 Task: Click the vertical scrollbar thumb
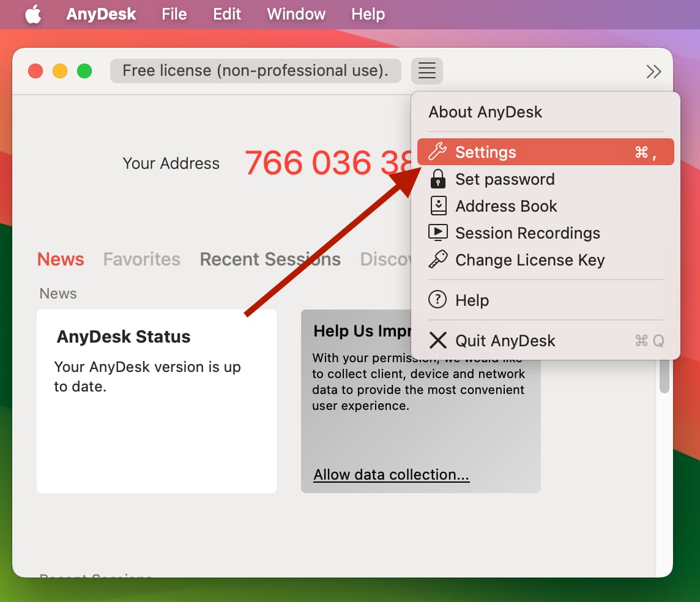[665, 376]
